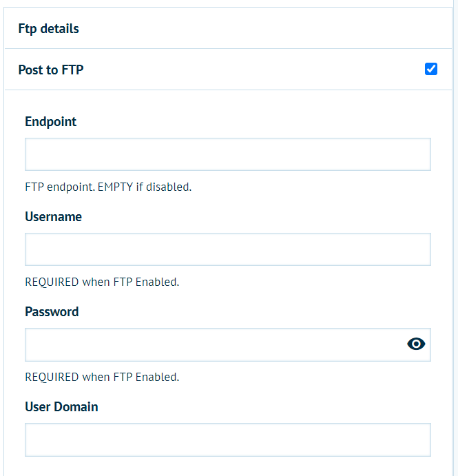Collapse the Ftp details section header
This screenshot has width=458, height=476.
click(x=227, y=28)
